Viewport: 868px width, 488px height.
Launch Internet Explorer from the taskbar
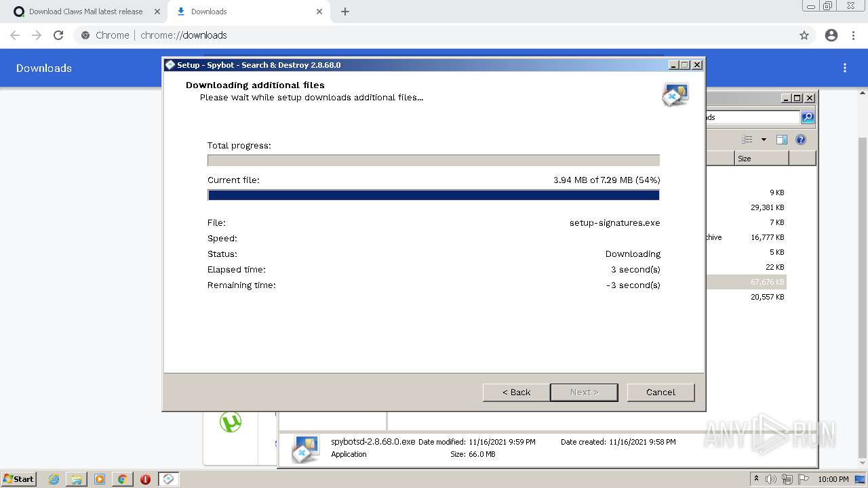click(x=54, y=479)
